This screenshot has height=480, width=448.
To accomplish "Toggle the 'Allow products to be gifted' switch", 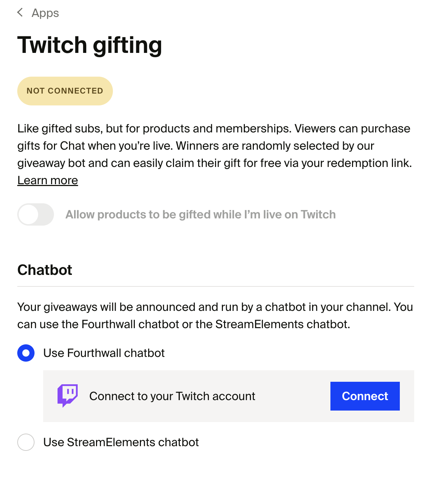I will [x=35, y=214].
